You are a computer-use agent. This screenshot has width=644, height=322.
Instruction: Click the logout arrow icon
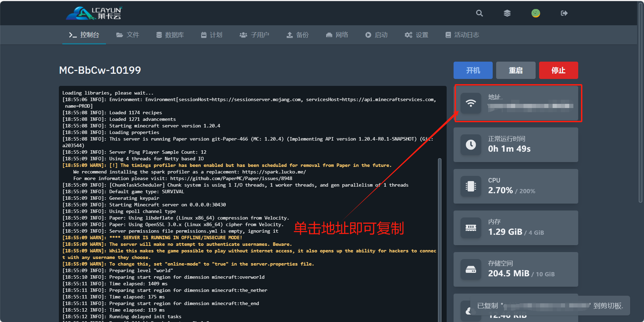(x=564, y=13)
